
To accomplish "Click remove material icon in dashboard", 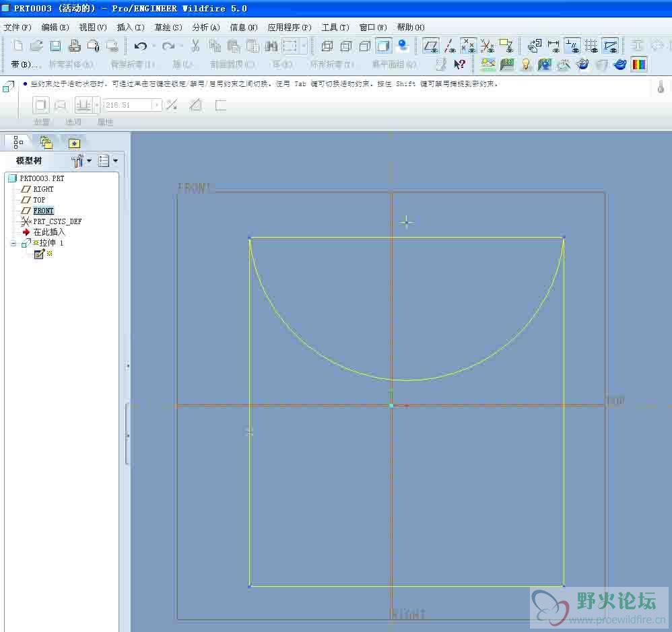I will pos(195,105).
